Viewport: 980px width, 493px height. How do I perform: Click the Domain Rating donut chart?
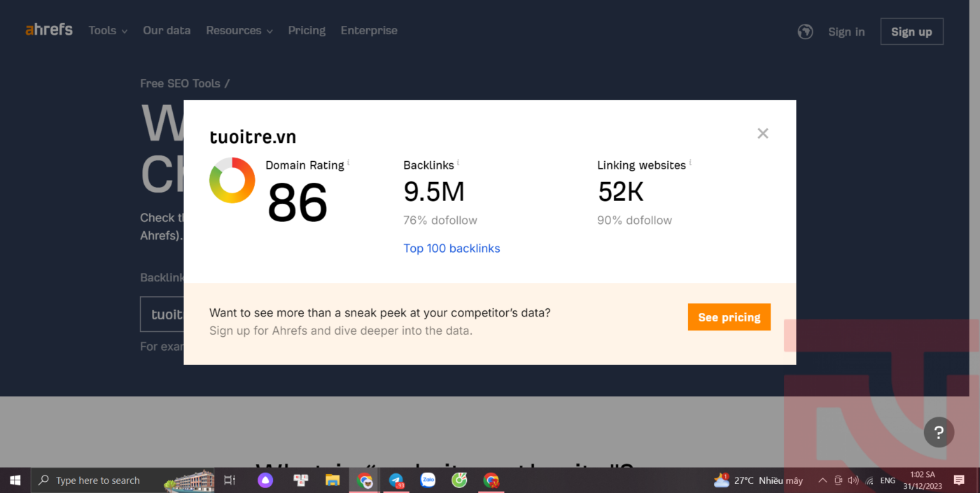(x=232, y=181)
